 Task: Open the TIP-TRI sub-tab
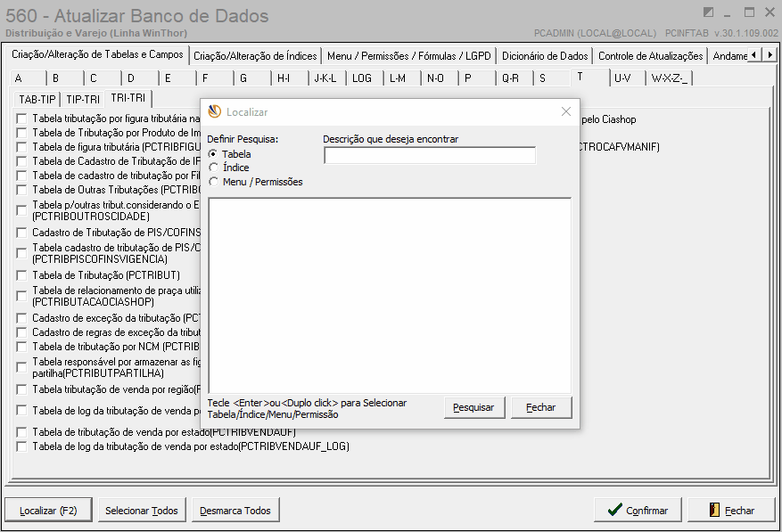click(x=83, y=99)
